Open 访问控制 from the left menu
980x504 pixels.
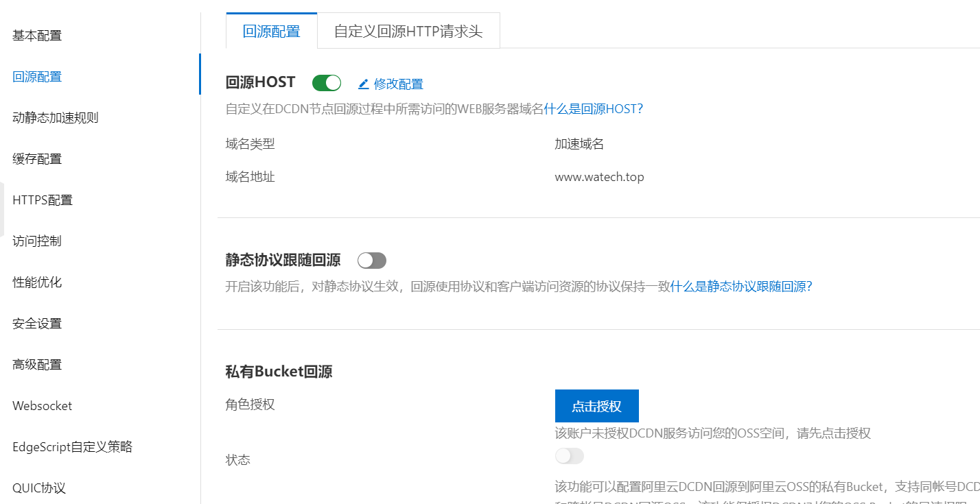click(x=37, y=241)
